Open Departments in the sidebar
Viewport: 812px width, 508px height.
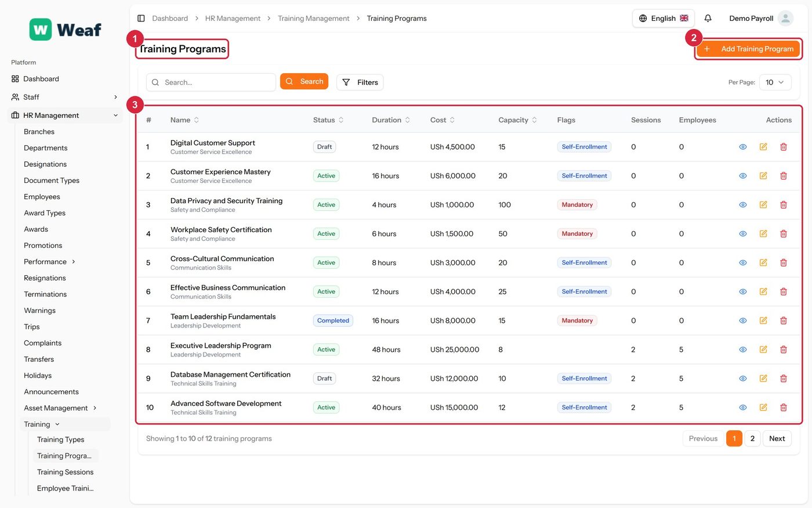[x=45, y=148]
